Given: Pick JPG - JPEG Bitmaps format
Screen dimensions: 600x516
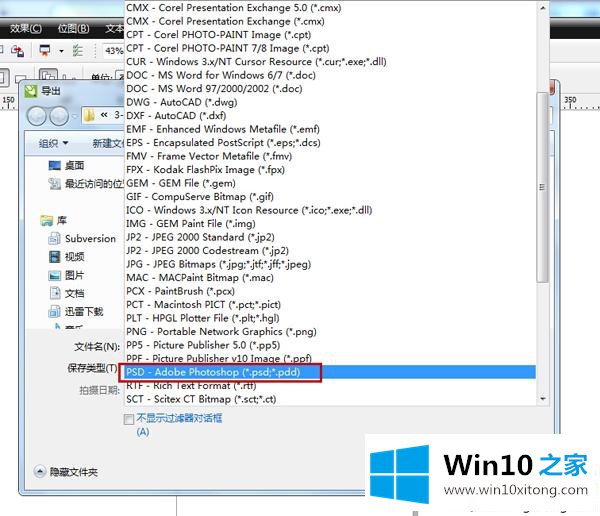Looking at the screenshot, I should (331, 264).
